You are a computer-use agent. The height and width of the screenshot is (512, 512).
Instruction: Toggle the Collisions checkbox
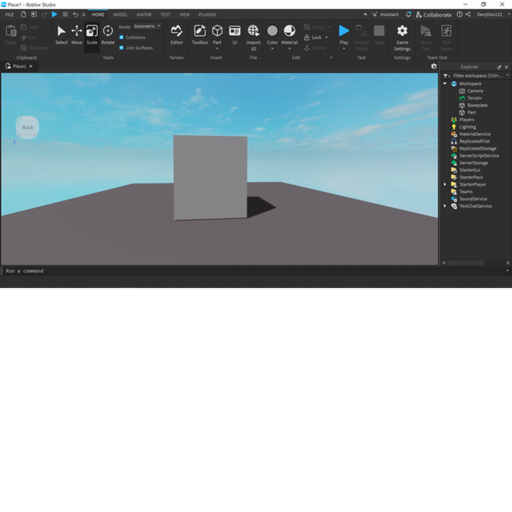121,37
